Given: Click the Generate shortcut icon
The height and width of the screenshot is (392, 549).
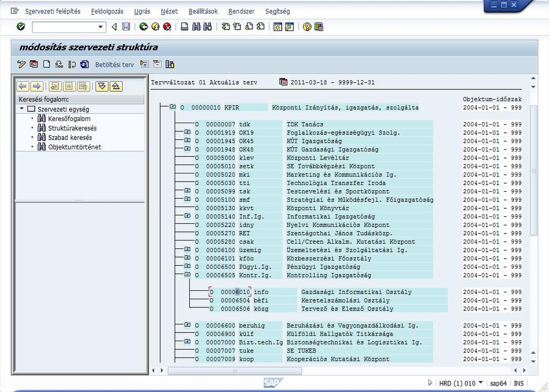Looking at the screenshot, I should (290, 27).
